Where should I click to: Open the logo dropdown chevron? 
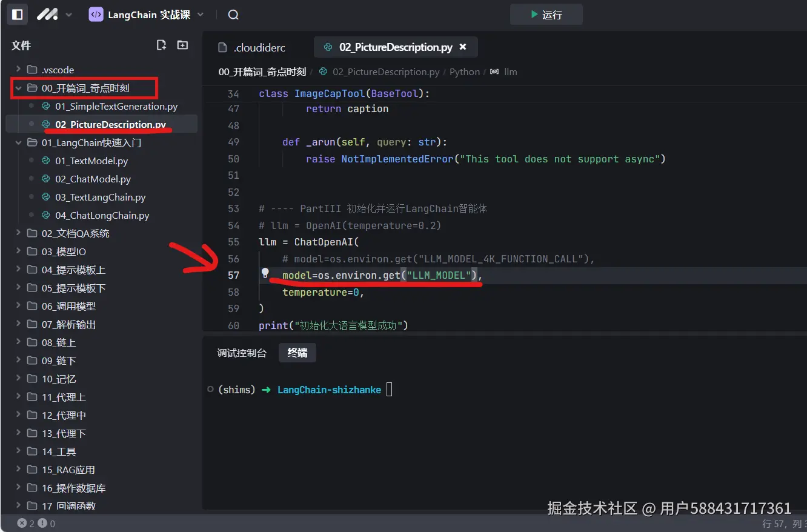(68, 15)
